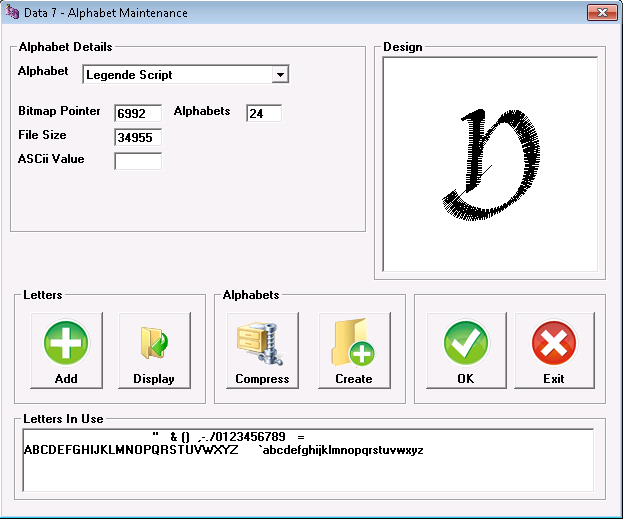Click the Bitmap Pointer label
The height and width of the screenshot is (519, 623).
coord(59,111)
